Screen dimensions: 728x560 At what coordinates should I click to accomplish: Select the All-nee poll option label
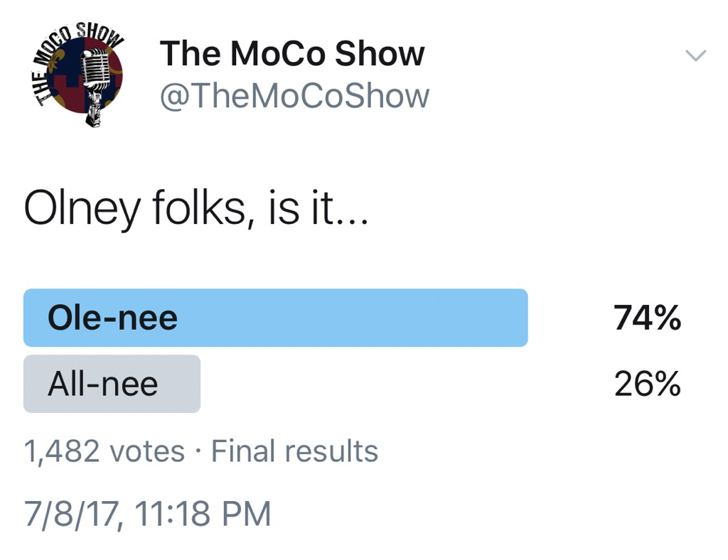pyautogui.click(x=103, y=384)
